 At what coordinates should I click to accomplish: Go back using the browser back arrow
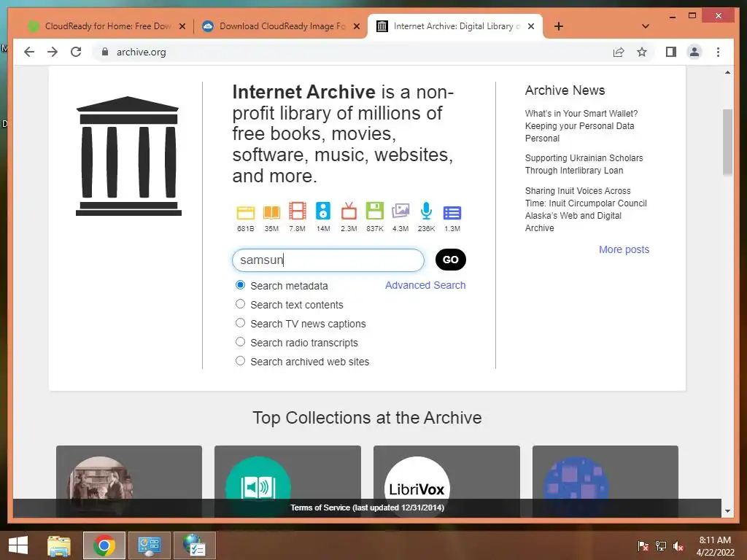coord(29,52)
